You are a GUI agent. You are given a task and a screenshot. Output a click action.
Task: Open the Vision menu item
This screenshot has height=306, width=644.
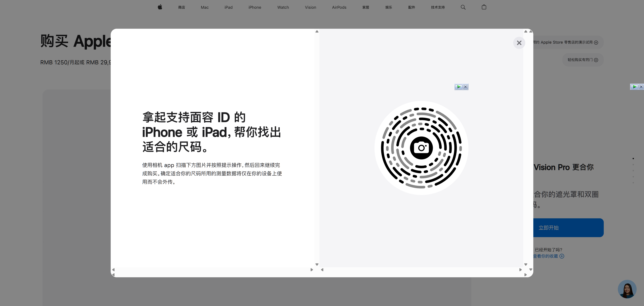coord(310,7)
